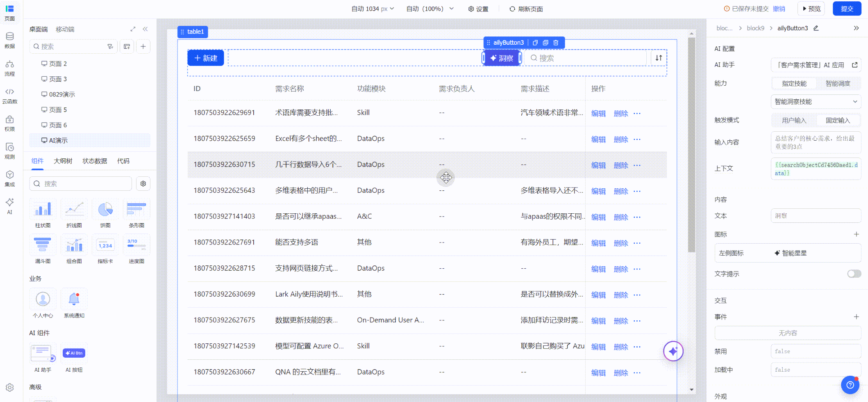Click the 撤销 undo link
The width and height of the screenshot is (868, 402).
coord(779,9)
